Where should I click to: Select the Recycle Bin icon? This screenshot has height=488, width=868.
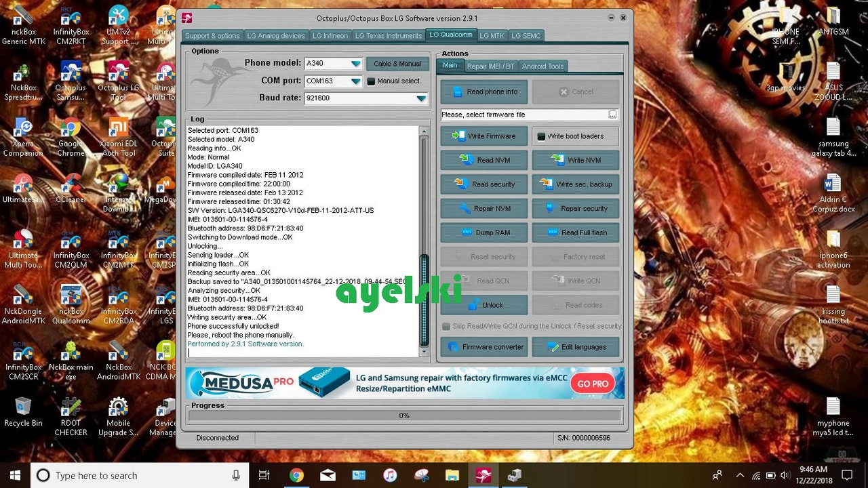coord(24,411)
